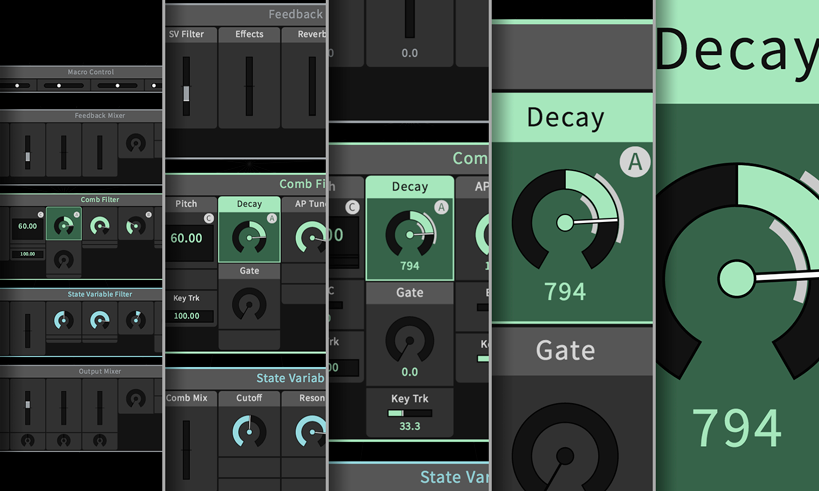
Task: Click the Cutoff label in the second panel
Action: pyautogui.click(x=249, y=398)
